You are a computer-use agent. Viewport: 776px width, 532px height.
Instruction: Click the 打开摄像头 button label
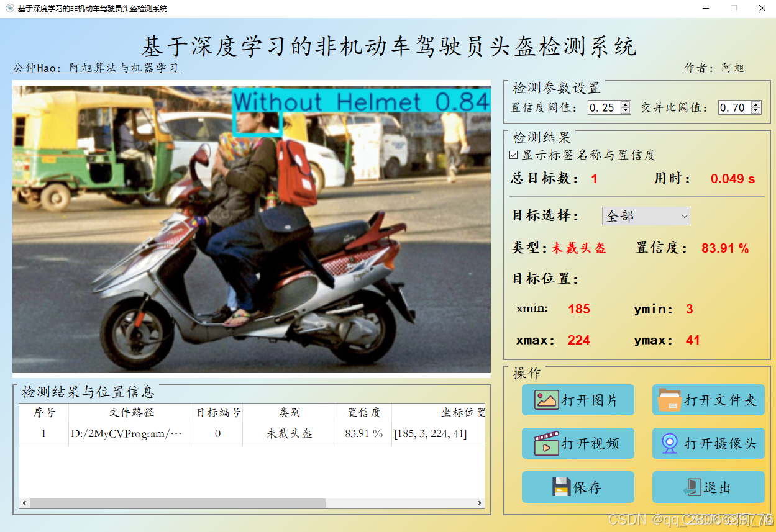click(720, 444)
